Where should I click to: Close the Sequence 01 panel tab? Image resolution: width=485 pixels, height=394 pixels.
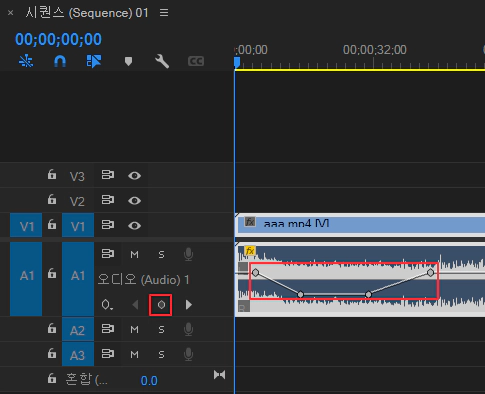(11, 13)
